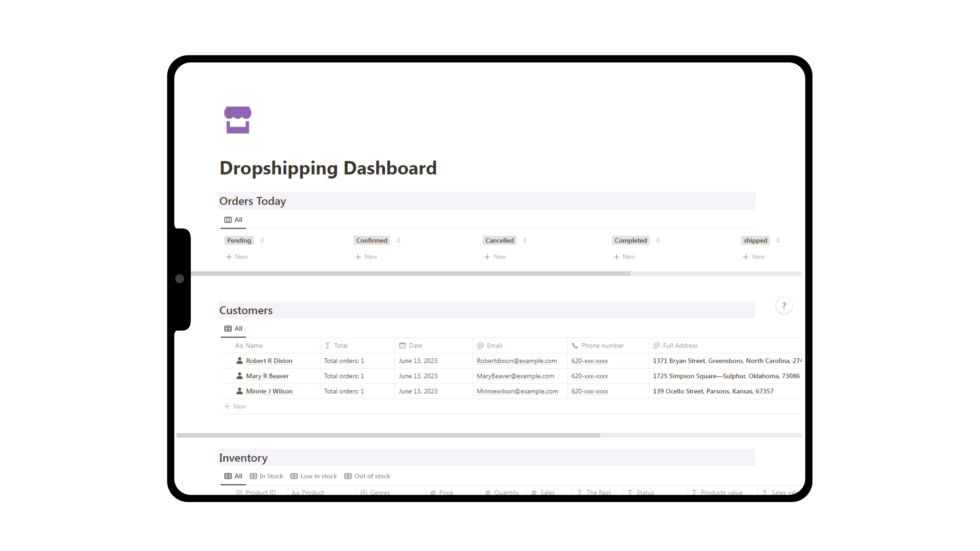
Task: Open the Orders Today All board tab
Action: [233, 220]
